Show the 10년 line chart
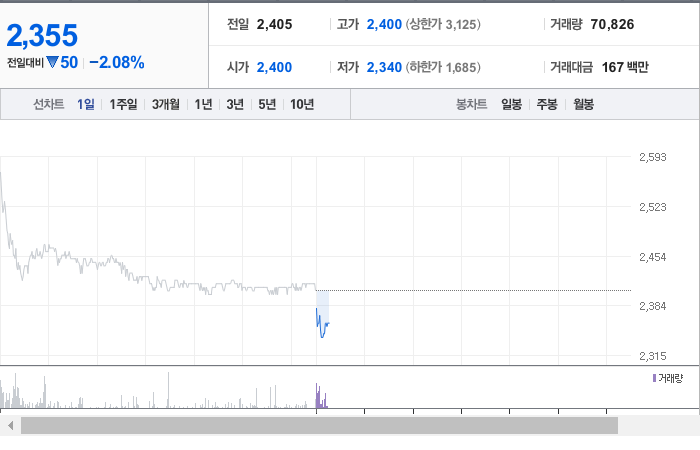This screenshot has height=450, width=700. click(x=302, y=104)
